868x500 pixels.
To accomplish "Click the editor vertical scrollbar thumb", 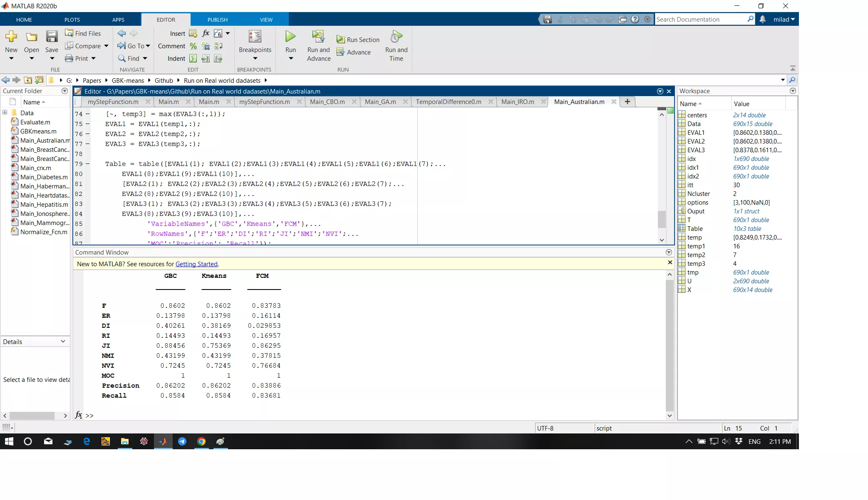I will coord(662,219).
